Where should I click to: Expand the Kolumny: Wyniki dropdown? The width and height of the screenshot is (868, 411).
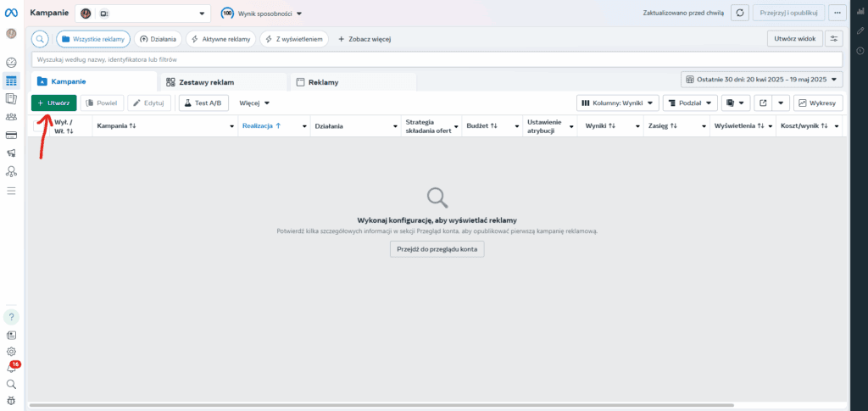[617, 103]
